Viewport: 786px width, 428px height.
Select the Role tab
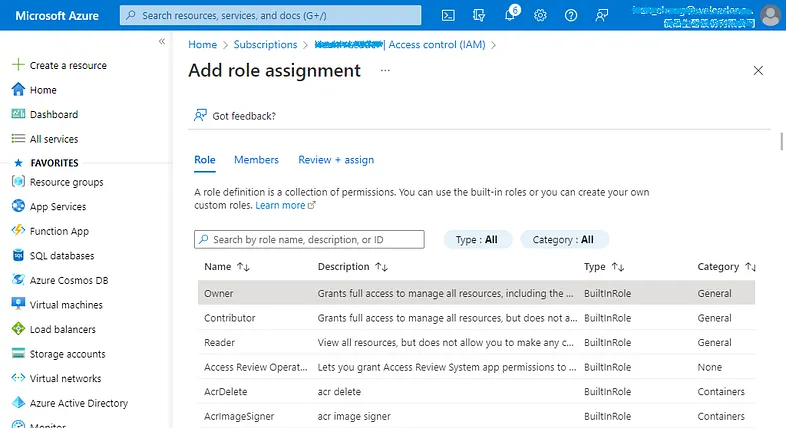(x=205, y=160)
